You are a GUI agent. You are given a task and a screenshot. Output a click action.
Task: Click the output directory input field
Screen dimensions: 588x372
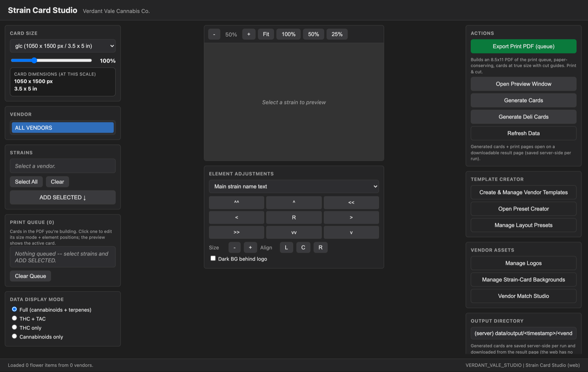click(524, 333)
